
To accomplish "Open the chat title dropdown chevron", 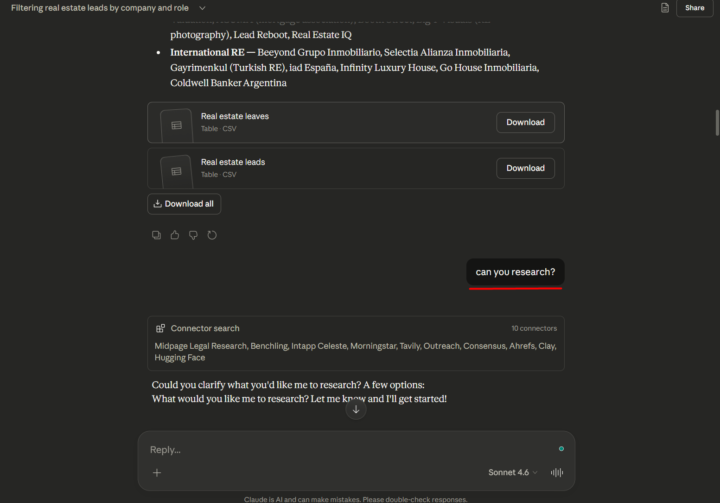I will 202,8.
